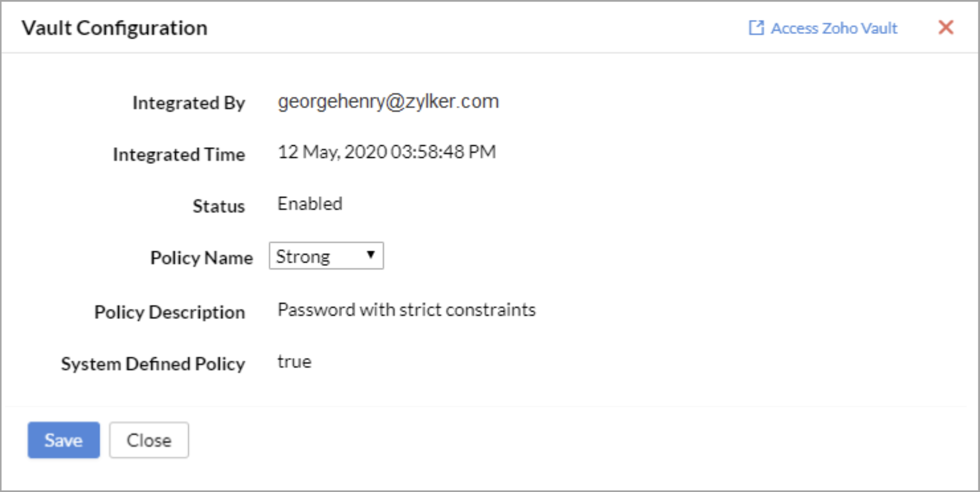
Task: Expand the Policy Name dropdown arrow
Action: [371, 255]
